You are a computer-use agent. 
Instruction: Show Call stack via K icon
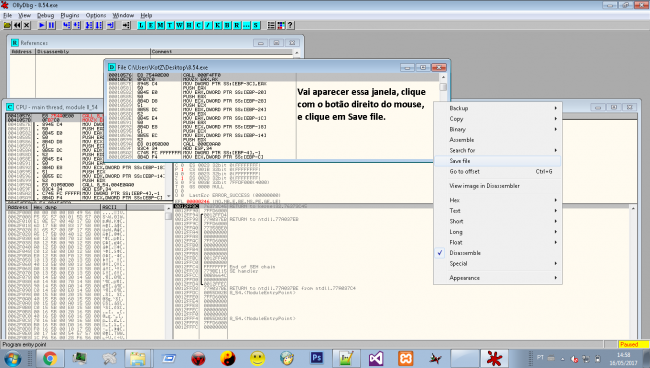click(x=218, y=25)
